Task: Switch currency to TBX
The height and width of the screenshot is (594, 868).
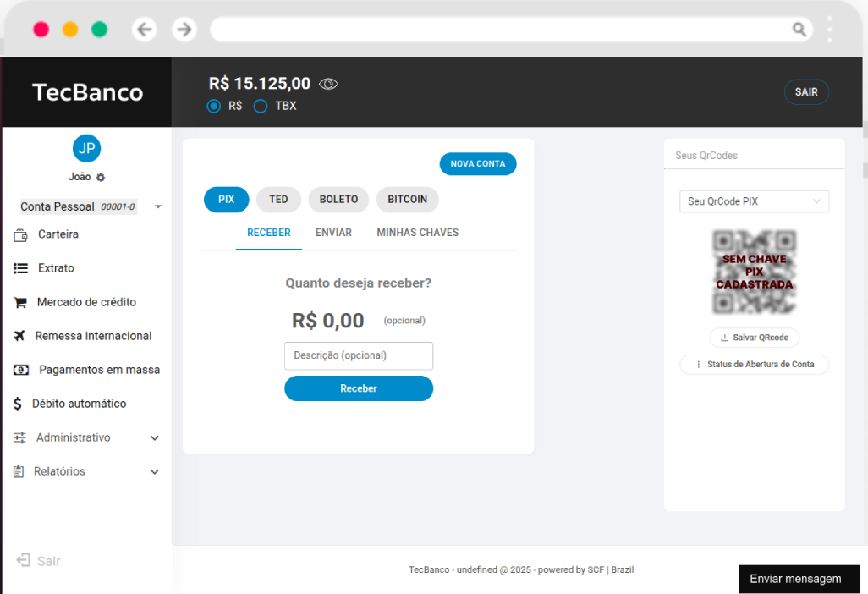Action: [260, 106]
